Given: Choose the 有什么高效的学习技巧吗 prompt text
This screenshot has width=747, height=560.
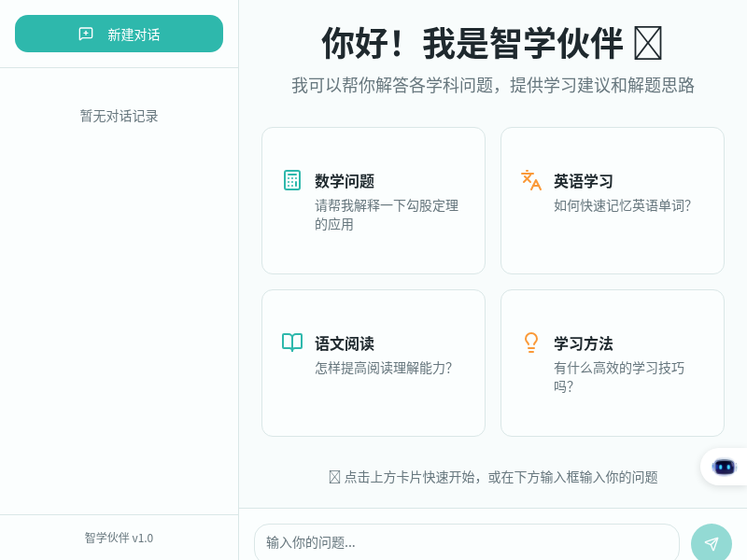Looking at the screenshot, I should 619,377.
